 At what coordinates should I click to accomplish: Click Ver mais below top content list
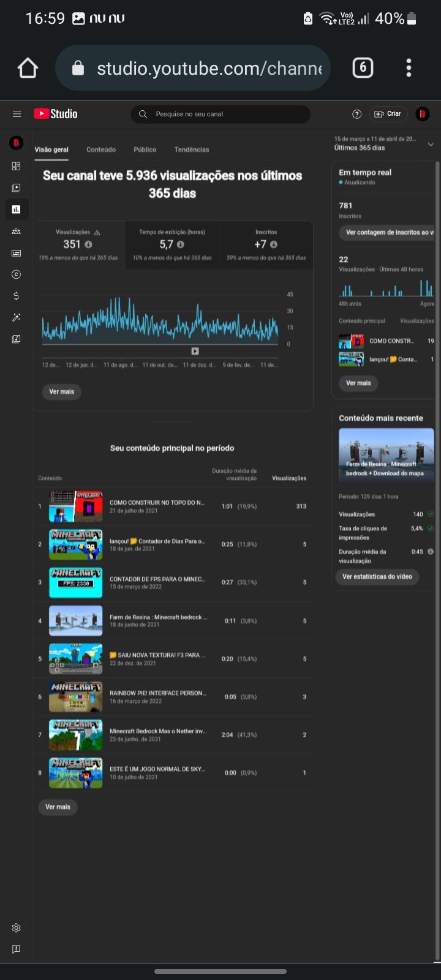click(58, 807)
